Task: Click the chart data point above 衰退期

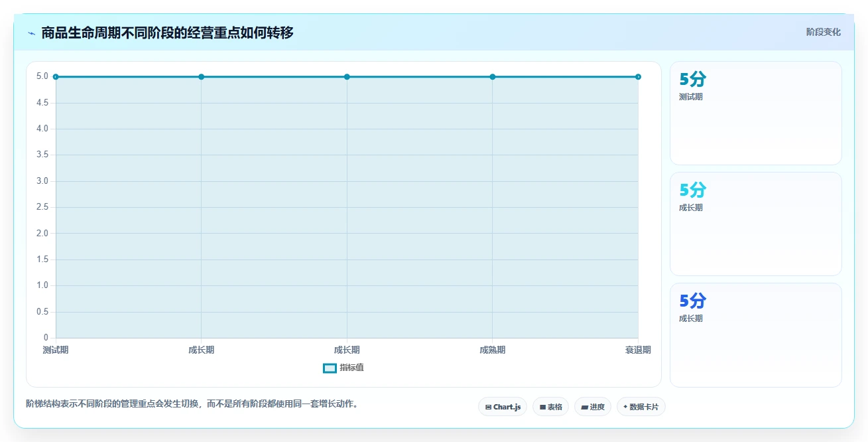Action: (638, 77)
